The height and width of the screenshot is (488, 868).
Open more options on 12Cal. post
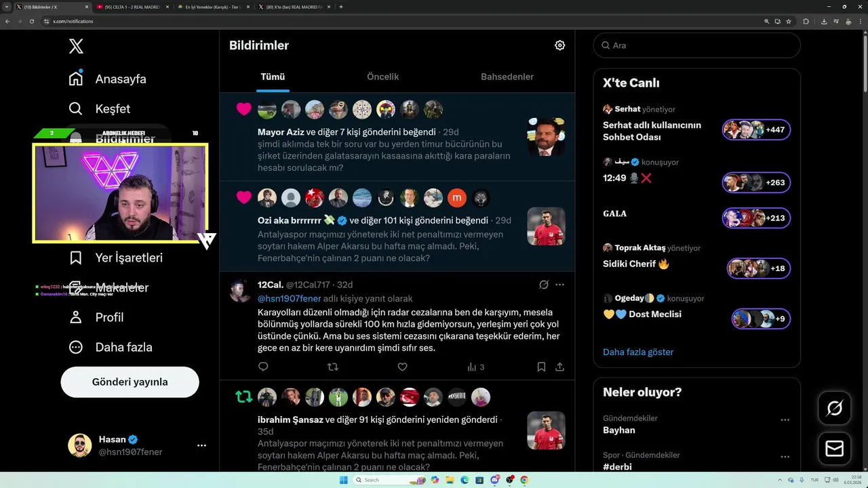point(559,285)
